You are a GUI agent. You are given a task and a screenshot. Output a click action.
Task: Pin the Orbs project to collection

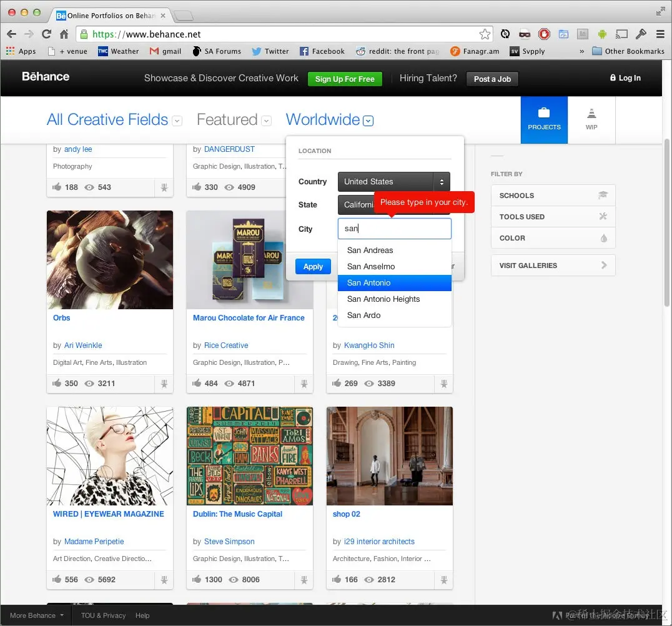(x=164, y=384)
